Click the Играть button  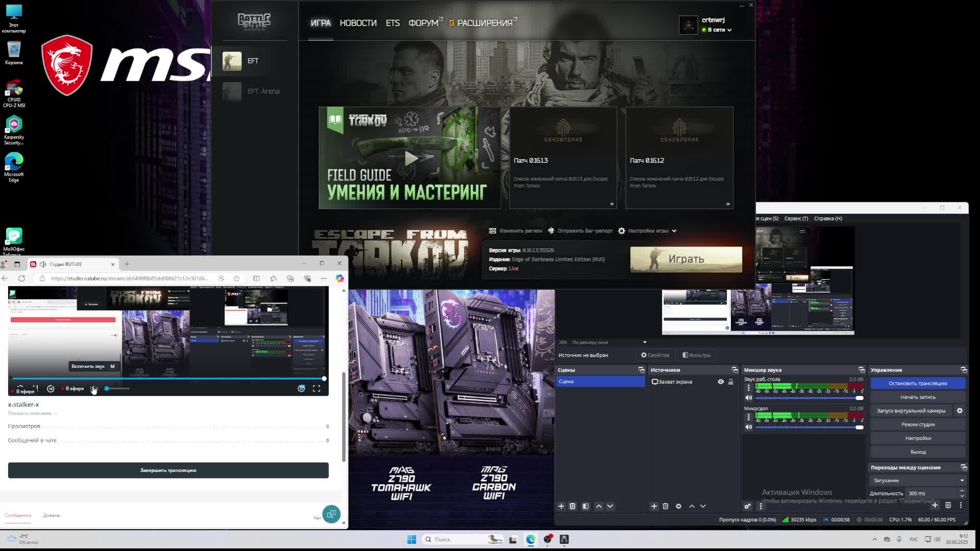[x=686, y=259]
